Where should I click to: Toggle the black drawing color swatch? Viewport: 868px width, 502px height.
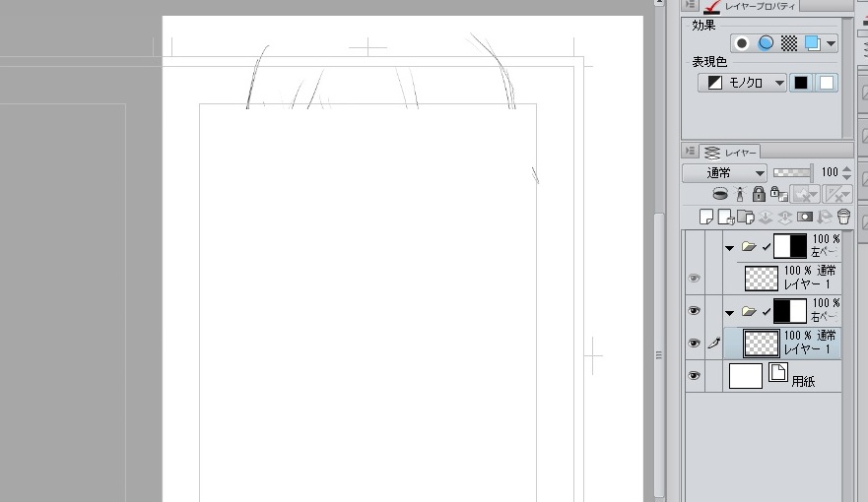[800, 83]
